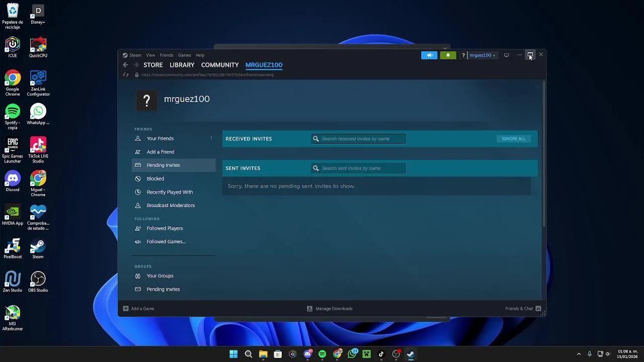Show hidden system tray icons
644x362 pixels.
(x=579, y=354)
